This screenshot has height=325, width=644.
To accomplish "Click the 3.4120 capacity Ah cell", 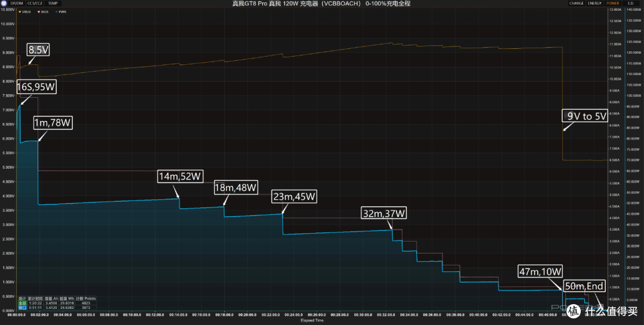I will [x=51, y=308].
